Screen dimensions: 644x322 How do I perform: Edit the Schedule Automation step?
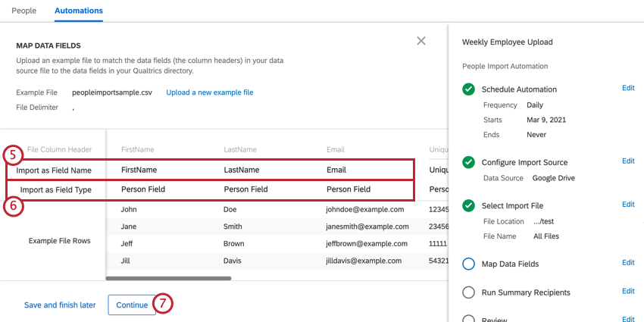click(x=628, y=88)
